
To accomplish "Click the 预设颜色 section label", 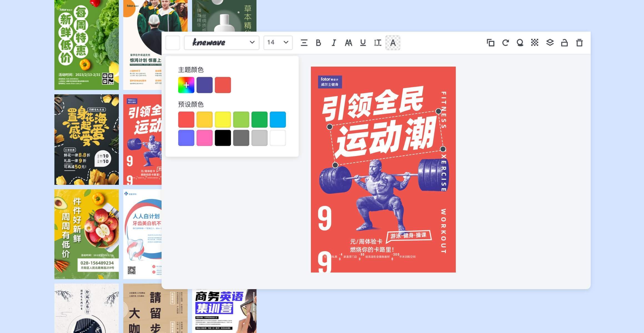I will [191, 105].
